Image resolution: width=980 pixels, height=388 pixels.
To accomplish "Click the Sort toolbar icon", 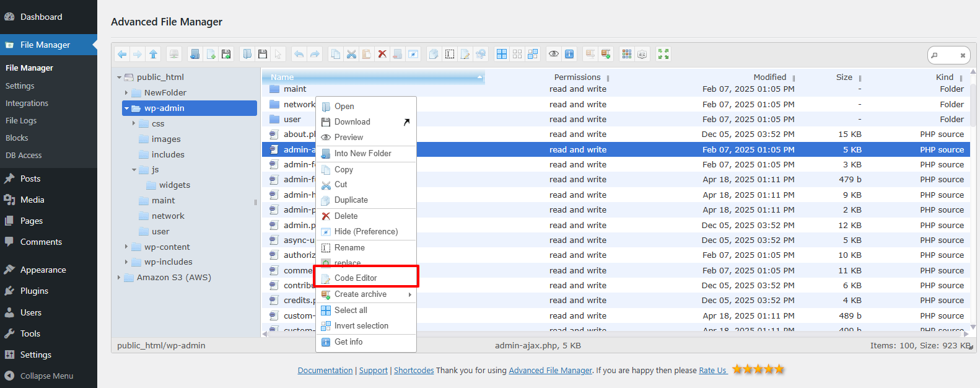I will 642,55.
